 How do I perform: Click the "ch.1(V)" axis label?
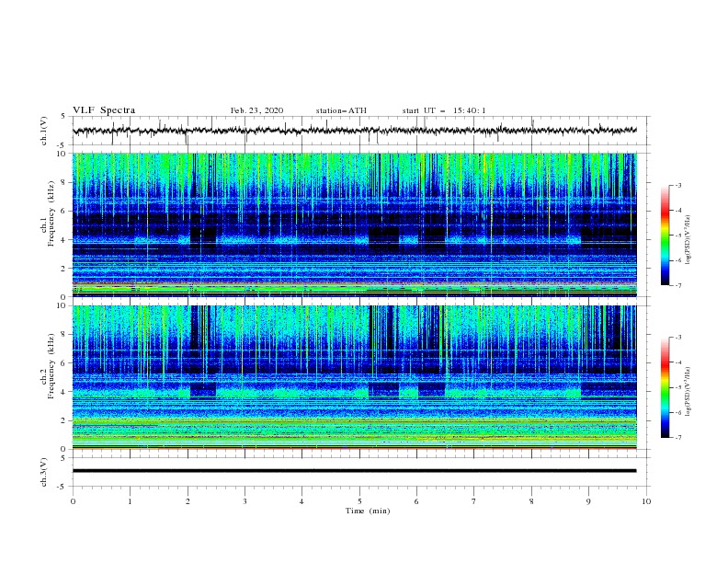tap(44, 131)
